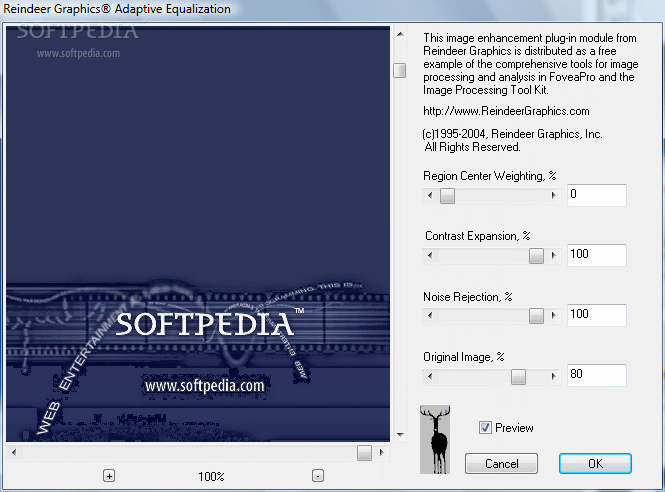Click Original Image slider left arrow
Screen dimensions: 665x492
coord(430,376)
